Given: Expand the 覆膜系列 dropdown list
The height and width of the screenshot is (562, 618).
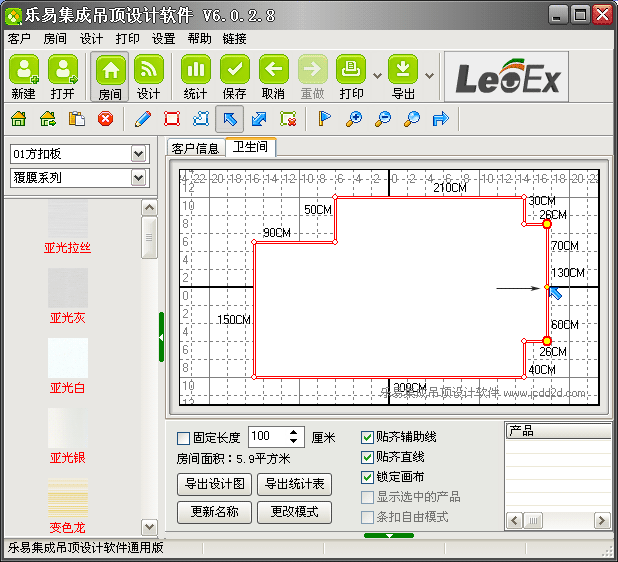Looking at the screenshot, I should click(139, 178).
